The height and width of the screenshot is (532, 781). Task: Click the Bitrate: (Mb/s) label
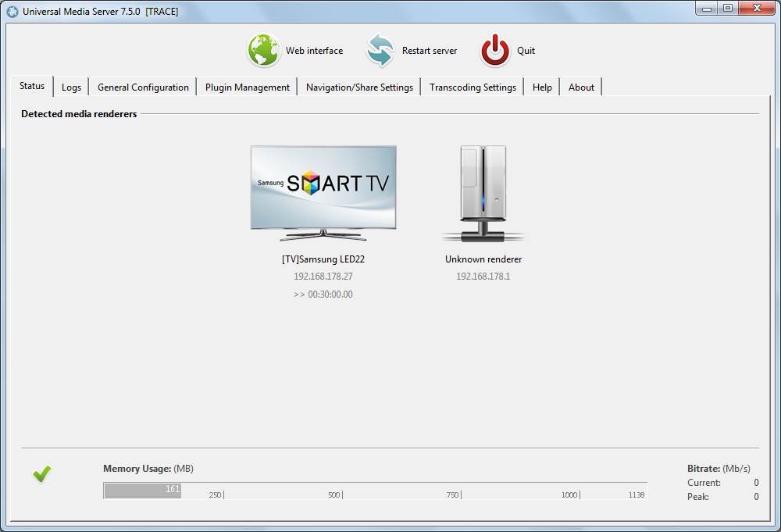coord(719,468)
